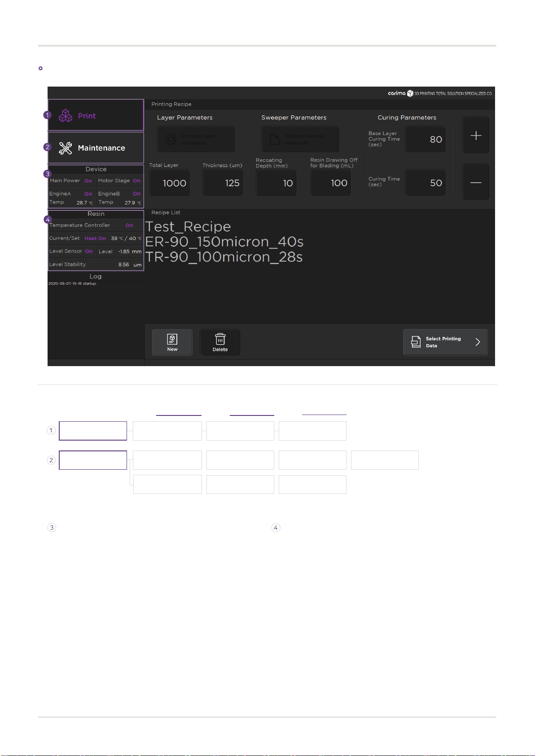
Task: Select the Print menu item
Action: [96, 115]
